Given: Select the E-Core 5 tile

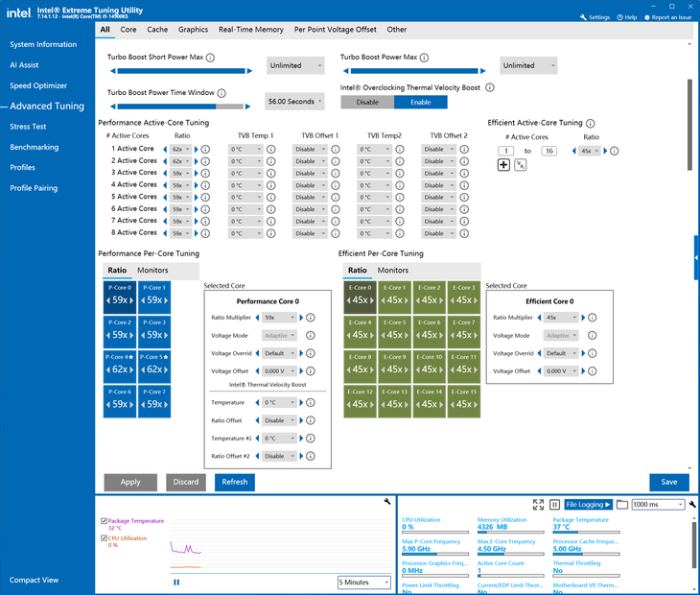Looking at the screenshot, I should tap(395, 332).
